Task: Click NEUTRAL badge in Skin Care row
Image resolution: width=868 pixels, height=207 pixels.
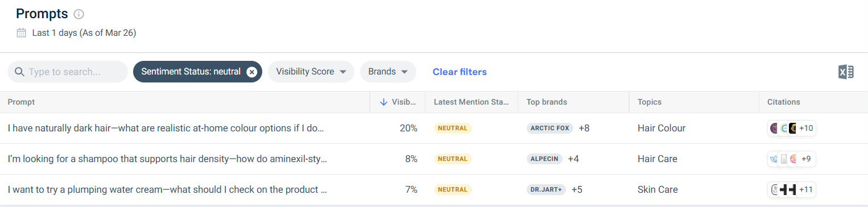Action: [x=453, y=190]
